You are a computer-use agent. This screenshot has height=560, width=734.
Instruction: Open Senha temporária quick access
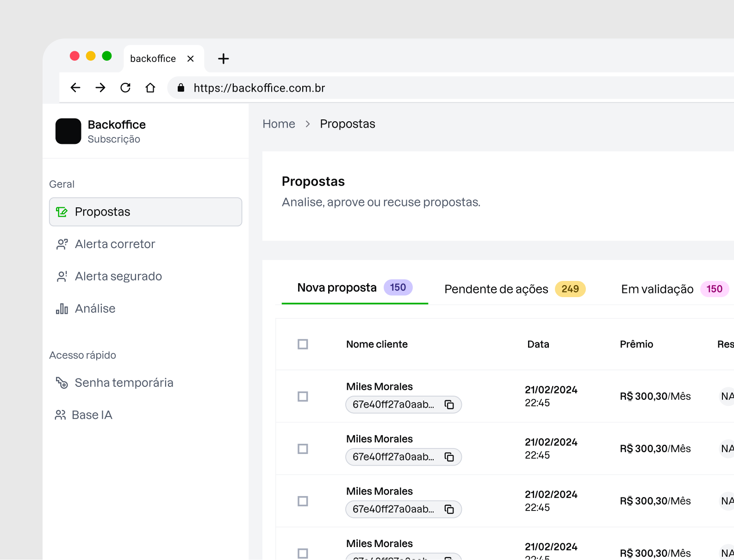click(x=145, y=383)
